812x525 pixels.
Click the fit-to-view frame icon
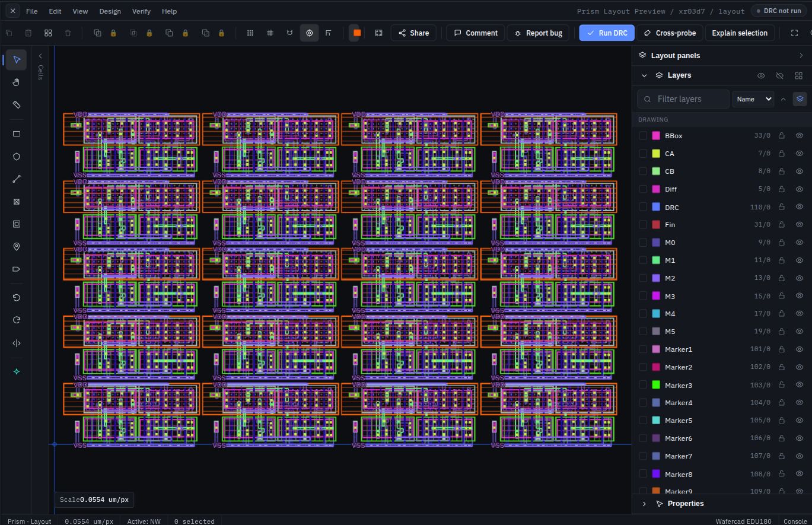378,33
